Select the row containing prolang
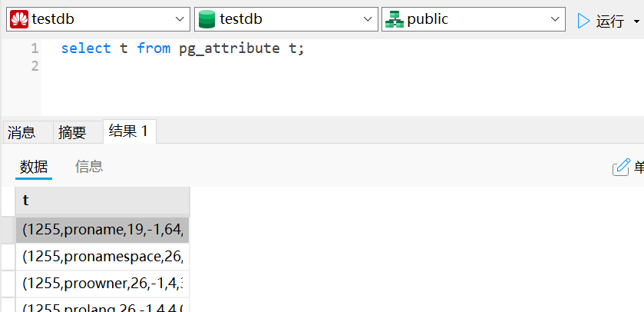 click(x=105, y=307)
